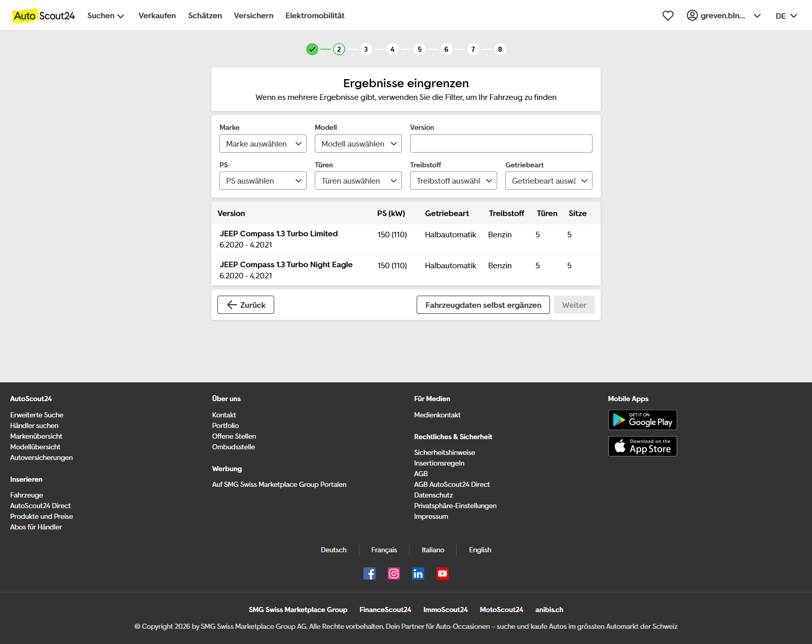This screenshot has width=812, height=644.
Task: Open the Erweiterte Suche footer link
Action: 36,415
